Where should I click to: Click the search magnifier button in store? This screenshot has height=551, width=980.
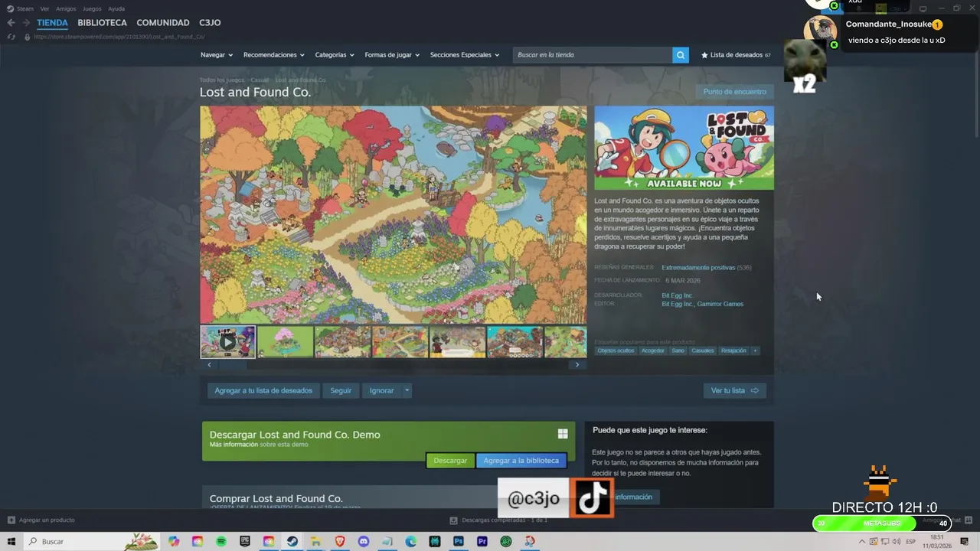pos(681,55)
